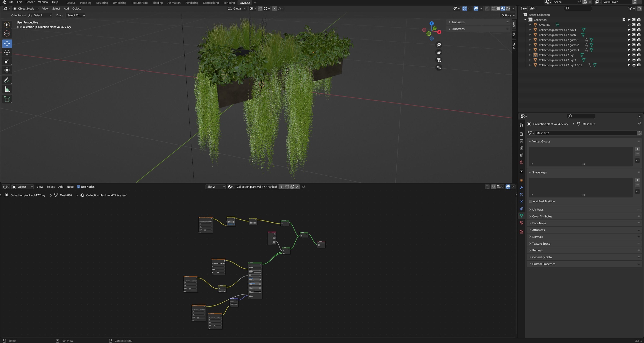Select the Cursor tool in viewport toolbar

point(7,34)
